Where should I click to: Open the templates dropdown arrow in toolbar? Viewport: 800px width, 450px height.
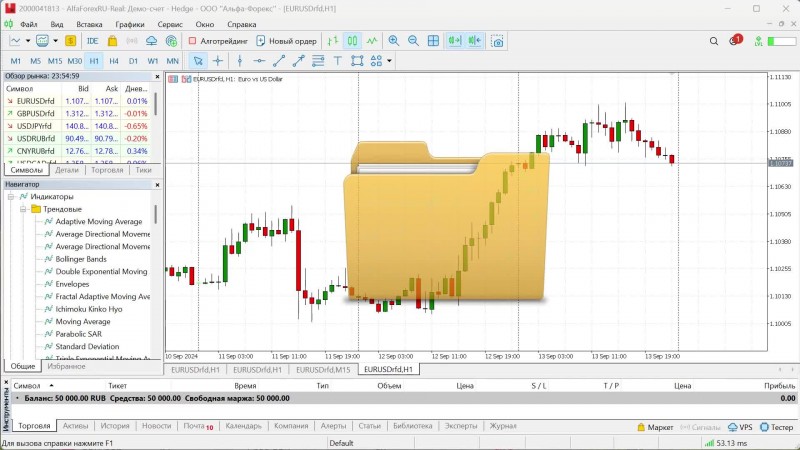[55, 41]
